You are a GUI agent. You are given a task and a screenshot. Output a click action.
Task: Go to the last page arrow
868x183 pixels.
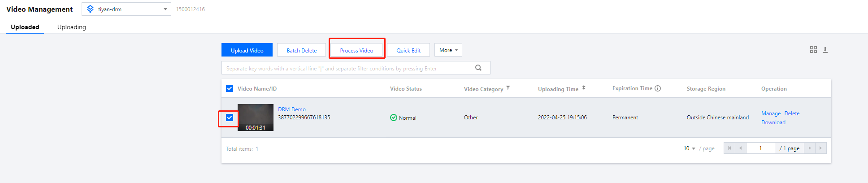click(821, 148)
